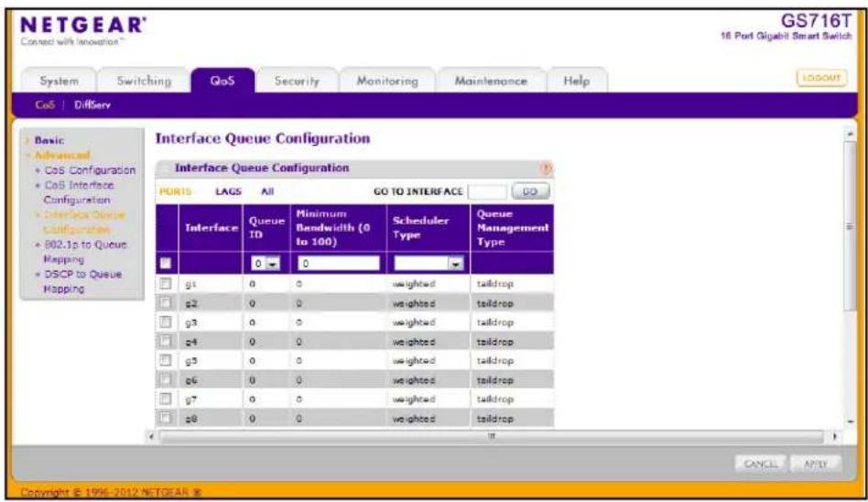
Task: Open CoS Configuration in sidebar
Action: tap(90, 170)
